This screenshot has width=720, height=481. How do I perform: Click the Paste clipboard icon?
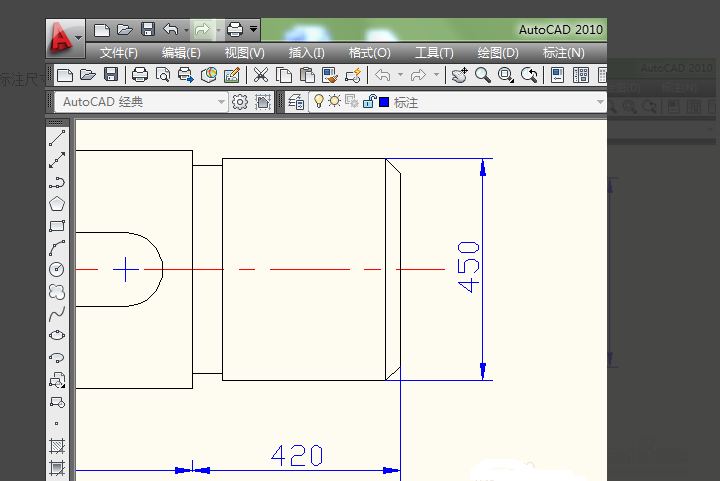click(x=307, y=75)
